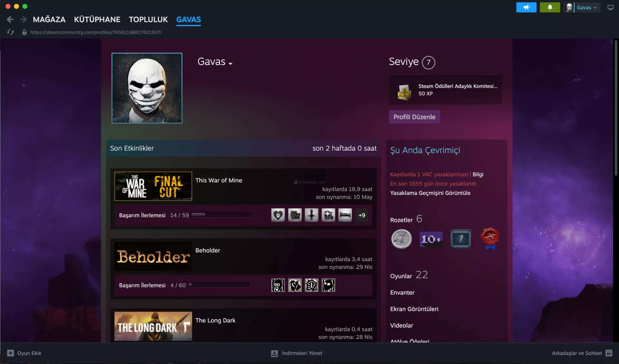Click the steamcommunity.com profile URL field
This screenshot has height=364, width=619.
tap(96, 32)
